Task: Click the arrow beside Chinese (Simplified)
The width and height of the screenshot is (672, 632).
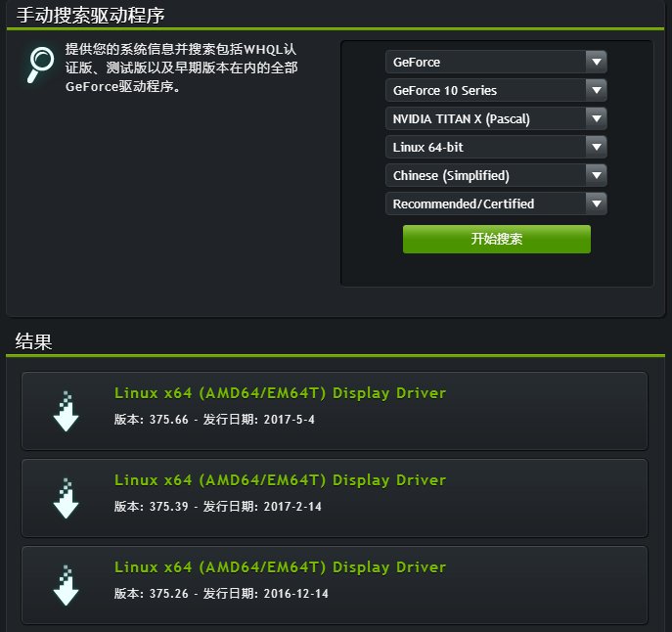Action: pos(596,175)
